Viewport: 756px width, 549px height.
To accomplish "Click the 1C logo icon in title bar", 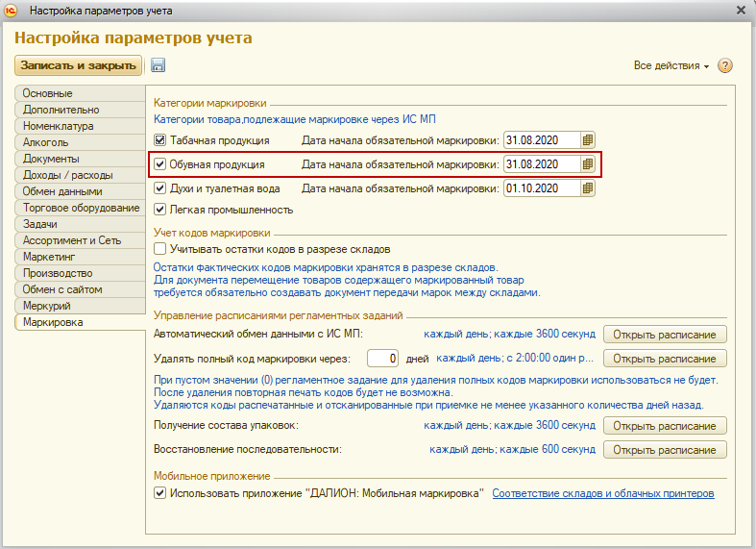I will tap(12, 11).
